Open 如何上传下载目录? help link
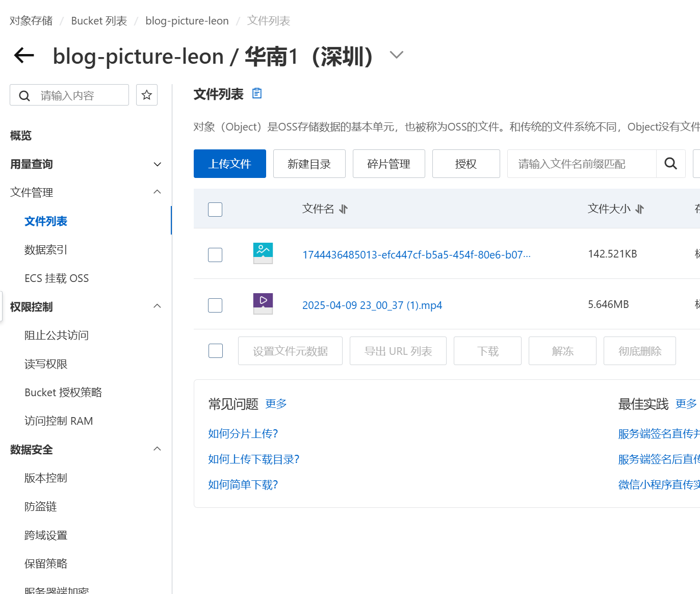 click(x=254, y=459)
